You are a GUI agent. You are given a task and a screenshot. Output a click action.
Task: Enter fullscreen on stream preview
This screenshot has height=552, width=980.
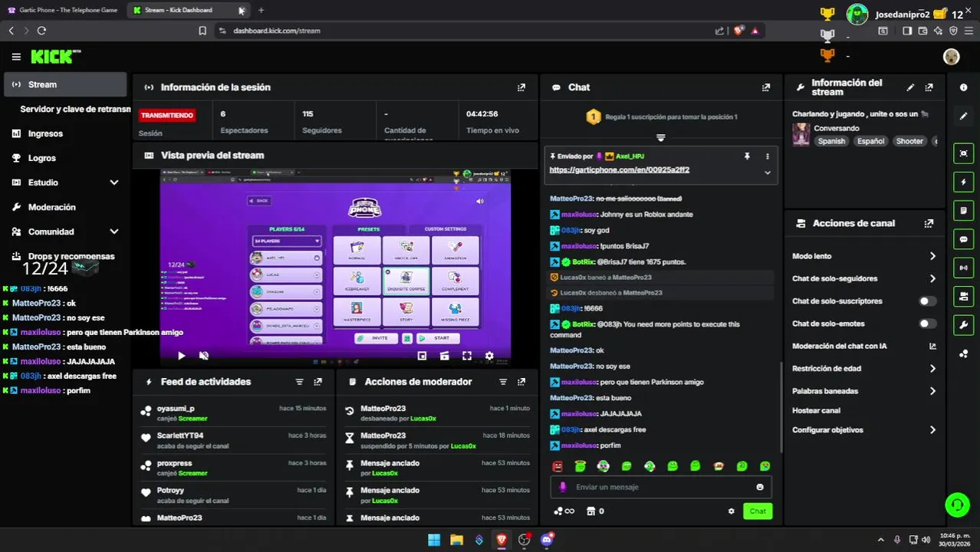466,356
